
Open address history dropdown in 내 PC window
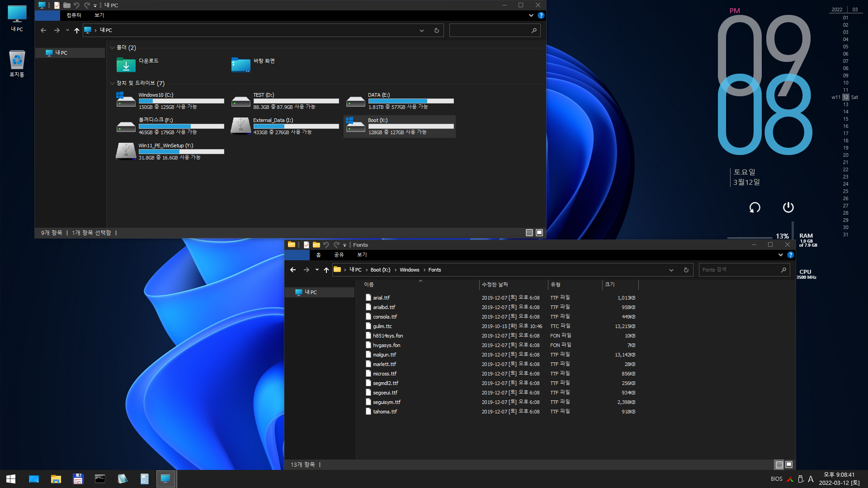422,30
